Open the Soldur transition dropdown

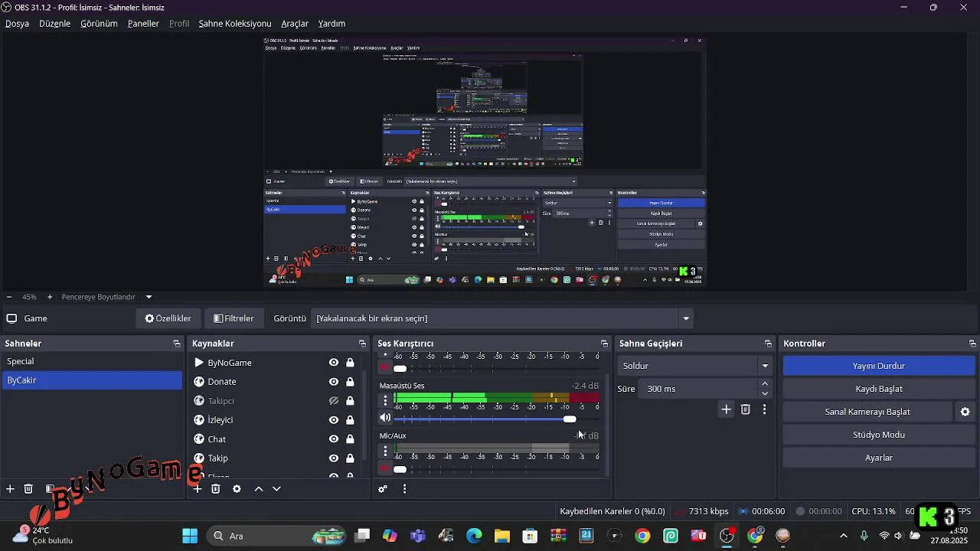pyautogui.click(x=765, y=366)
